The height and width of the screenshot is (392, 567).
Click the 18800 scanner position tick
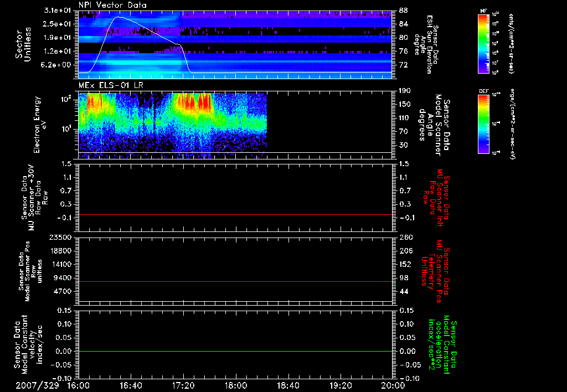[x=61, y=251]
